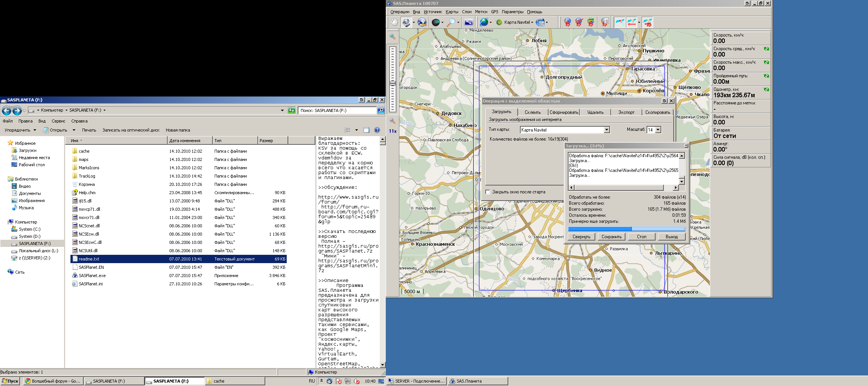The image size is (868, 386).
Task: Click the magnifier icon in SAS.Planeta toolbar
Action: coord(451,22)
